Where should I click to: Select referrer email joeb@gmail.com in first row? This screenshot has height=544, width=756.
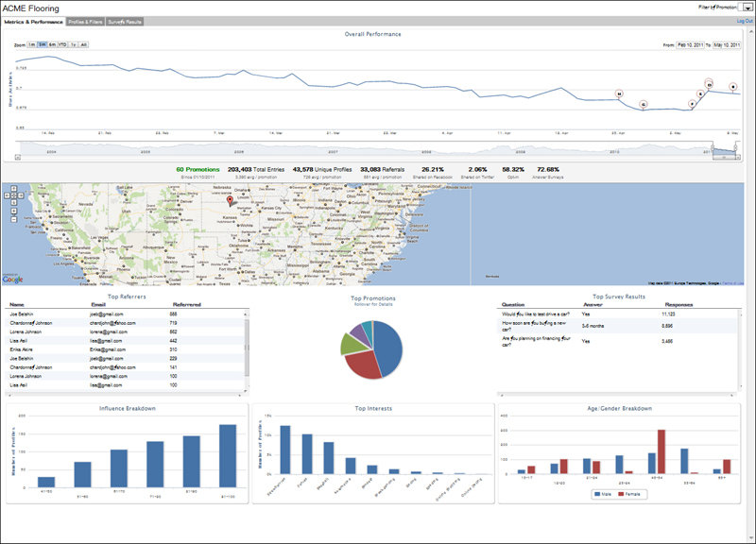pyautogui.click(x=107, y=314)
